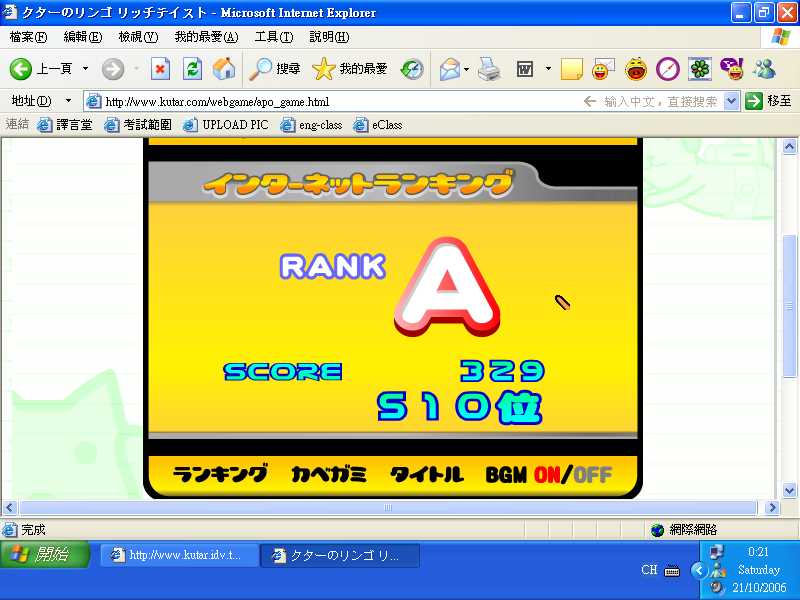The width and height of the screenshot is (800, 600).
Task: Open the 考試範圍 links bar shortcut
Action: point(138,124)
